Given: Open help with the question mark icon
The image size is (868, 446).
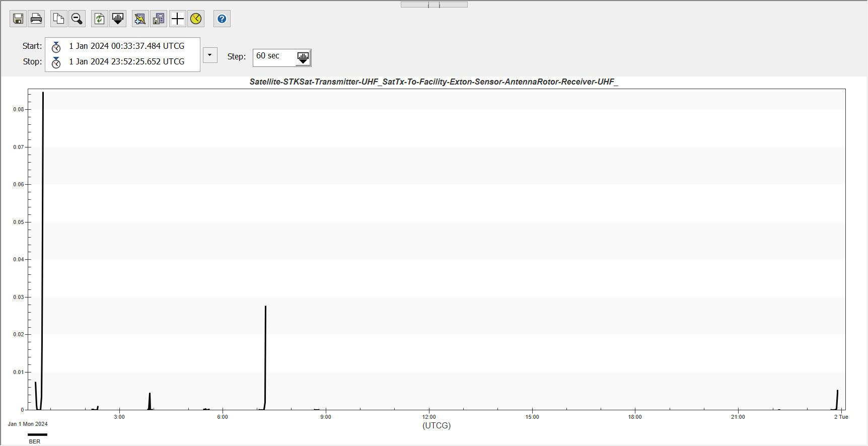Looking at the screenshot, I should click(x=222, y=19).
